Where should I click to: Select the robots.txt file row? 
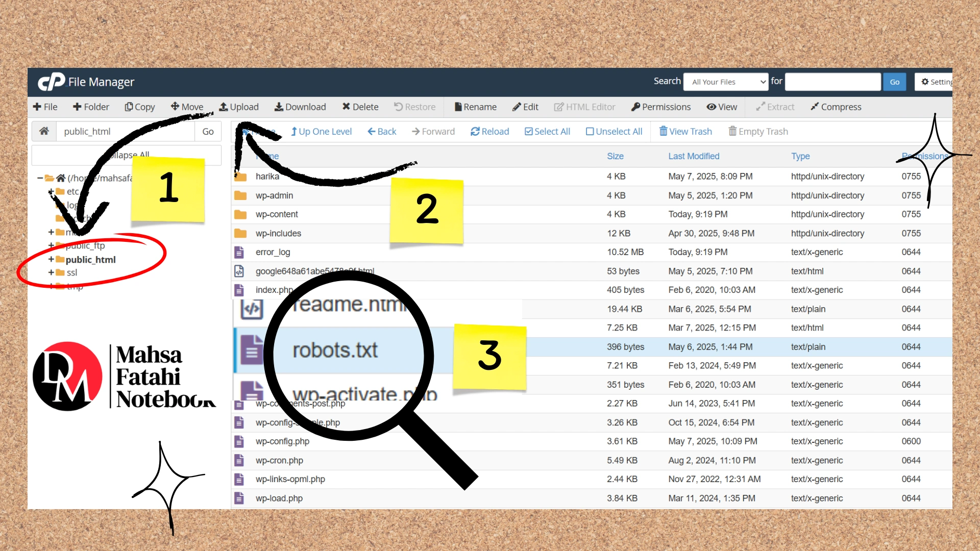[592, 347]
